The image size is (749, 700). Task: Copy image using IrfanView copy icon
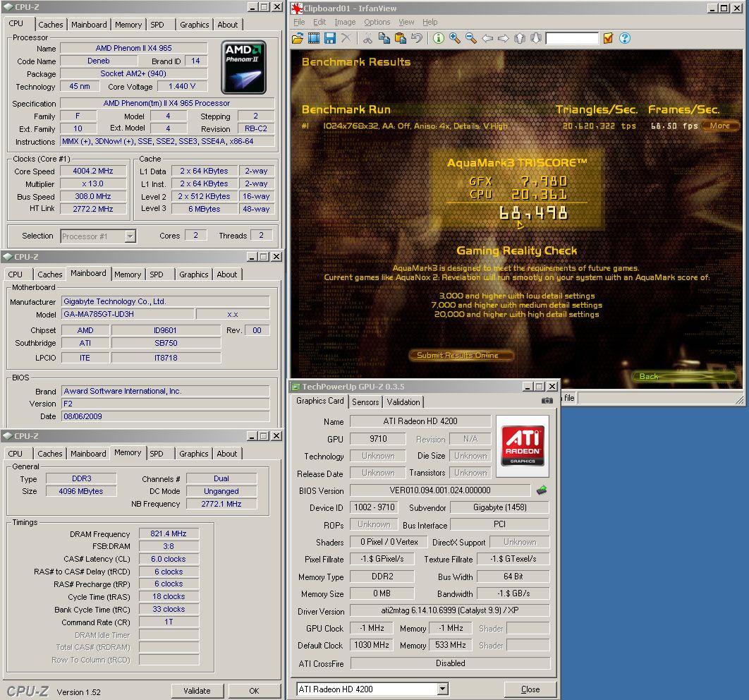(x=384, y=38)
